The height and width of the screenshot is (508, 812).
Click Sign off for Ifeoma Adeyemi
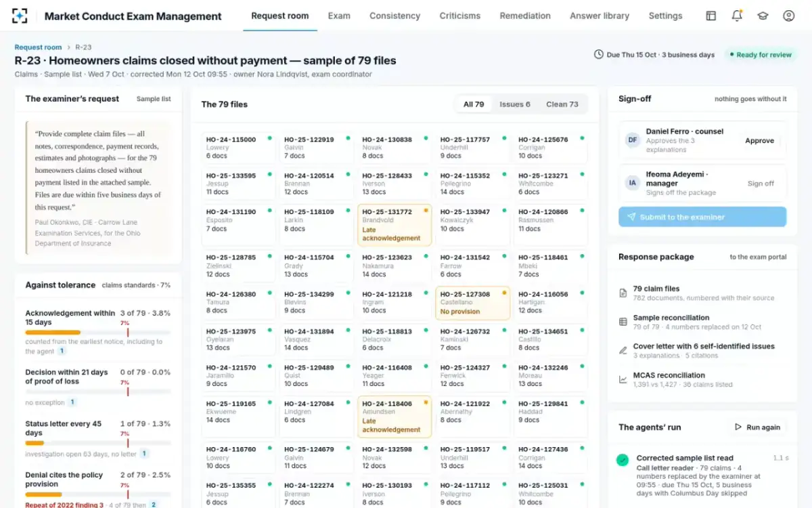click(761, 184)
